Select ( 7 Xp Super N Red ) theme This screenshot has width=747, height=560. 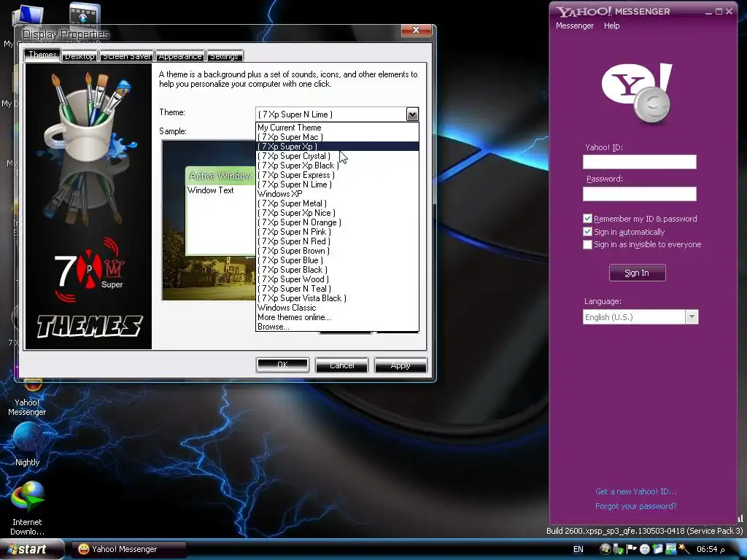(337, 241)
